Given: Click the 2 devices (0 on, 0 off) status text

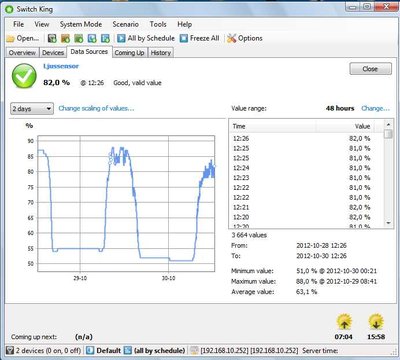Looking at the screenshot, I should pyautogui.click(x=48, y=351).
